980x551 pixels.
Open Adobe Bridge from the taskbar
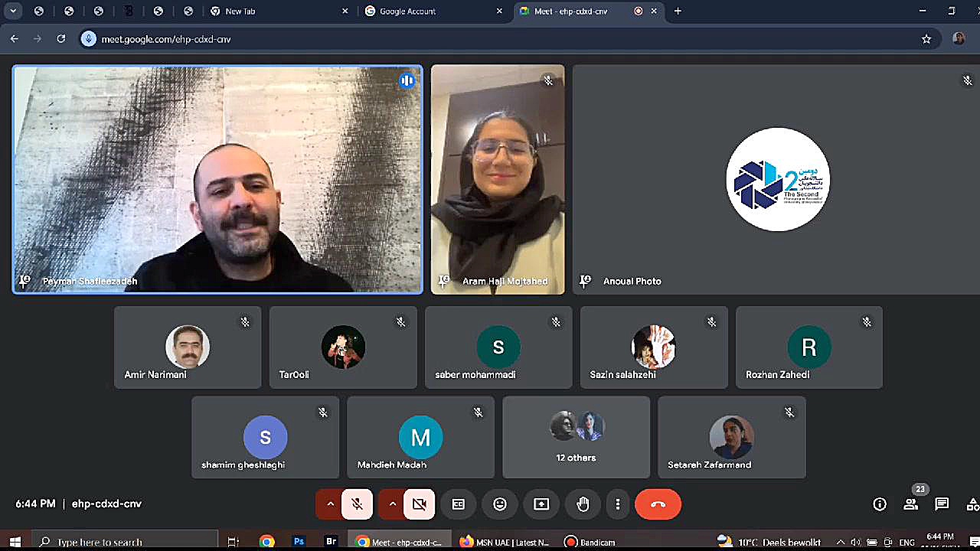(332, 542)
